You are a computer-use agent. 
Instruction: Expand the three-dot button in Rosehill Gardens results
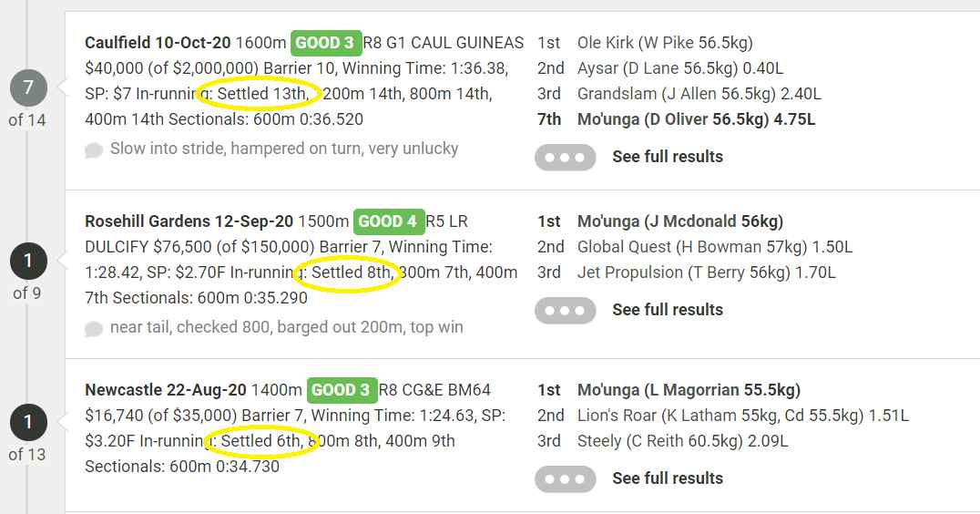(565, 310)
